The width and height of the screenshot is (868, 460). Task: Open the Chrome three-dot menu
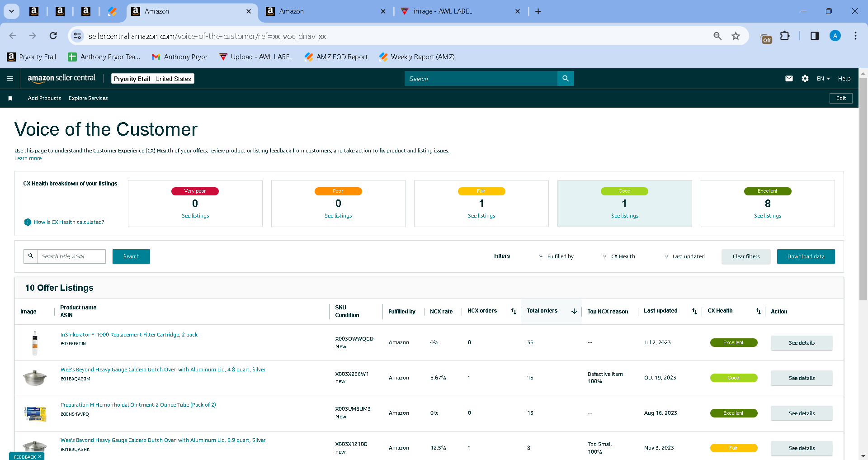[x=855, y=36]
